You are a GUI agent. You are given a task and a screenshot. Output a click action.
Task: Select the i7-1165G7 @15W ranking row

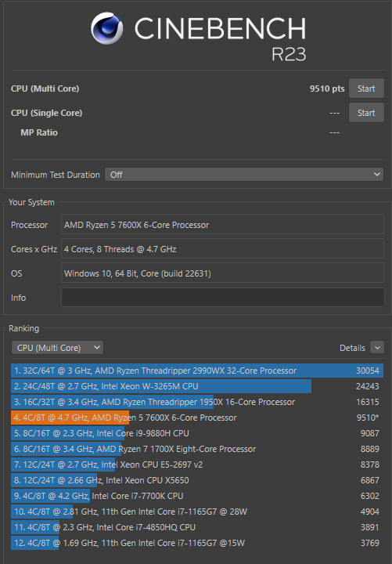(x=197, y=543)
